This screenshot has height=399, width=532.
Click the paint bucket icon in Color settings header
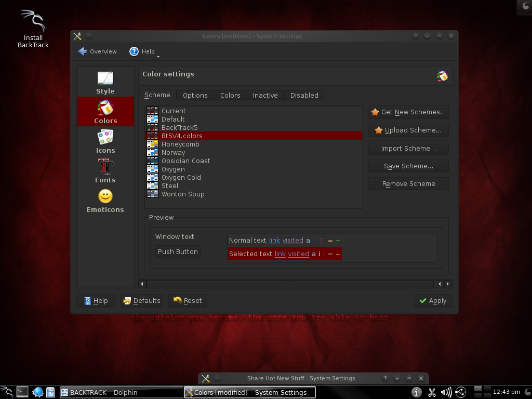[443, 76]
